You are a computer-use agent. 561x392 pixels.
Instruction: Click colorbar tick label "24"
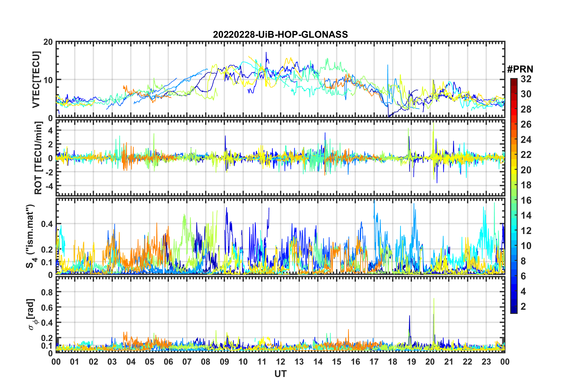[526, 140]
